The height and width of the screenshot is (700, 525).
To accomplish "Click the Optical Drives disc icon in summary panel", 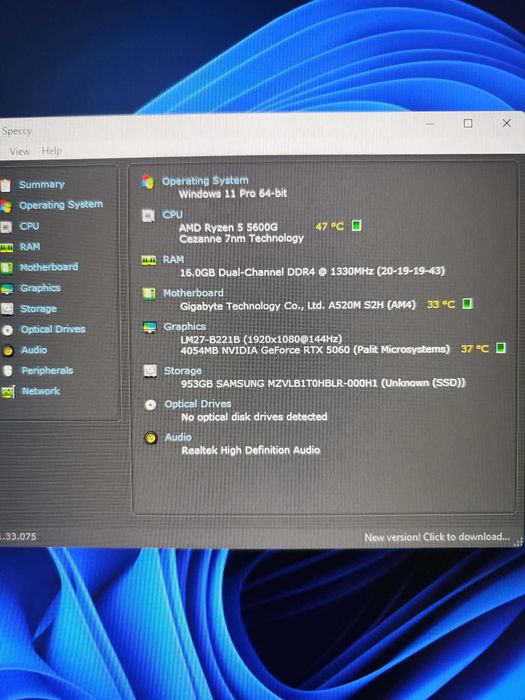I will 150,404.
